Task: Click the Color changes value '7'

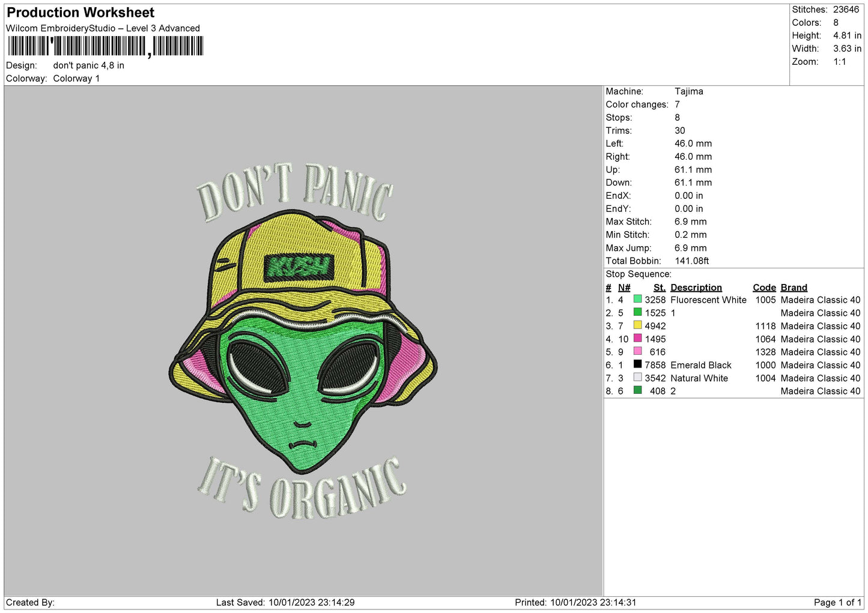Action: click(x=677, y=104)
